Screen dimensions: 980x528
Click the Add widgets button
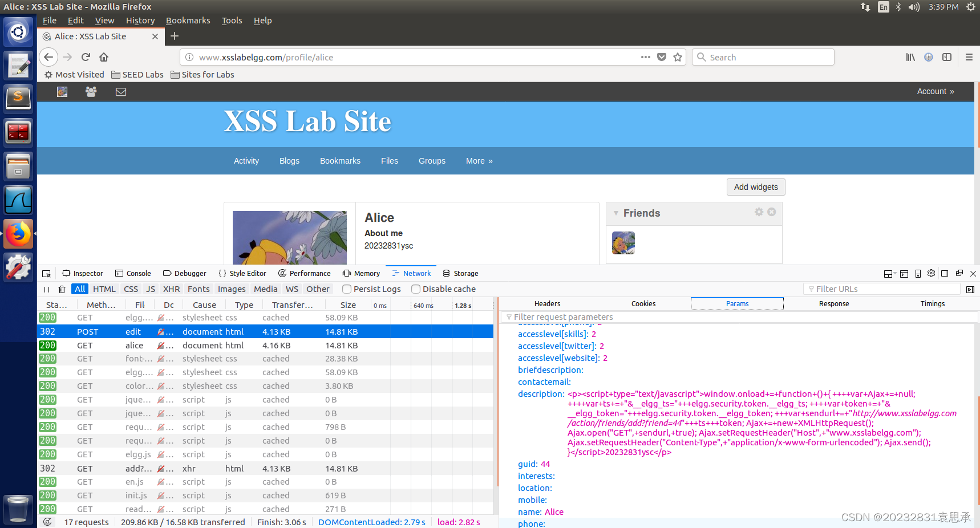[x=756, y=187]
